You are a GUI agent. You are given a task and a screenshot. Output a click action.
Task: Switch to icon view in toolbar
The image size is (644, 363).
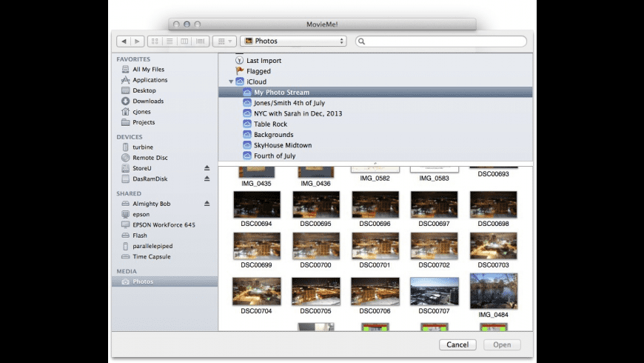(x=155, y=41)
